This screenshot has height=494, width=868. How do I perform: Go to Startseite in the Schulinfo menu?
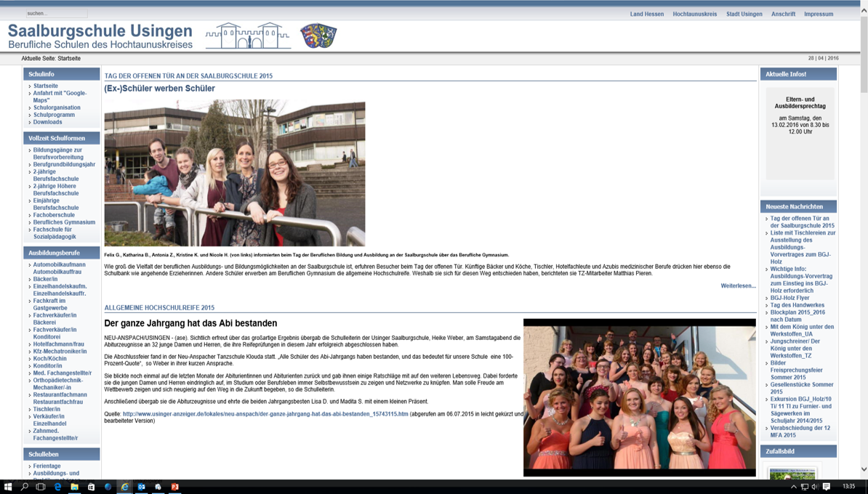click(x=45, y=86)
